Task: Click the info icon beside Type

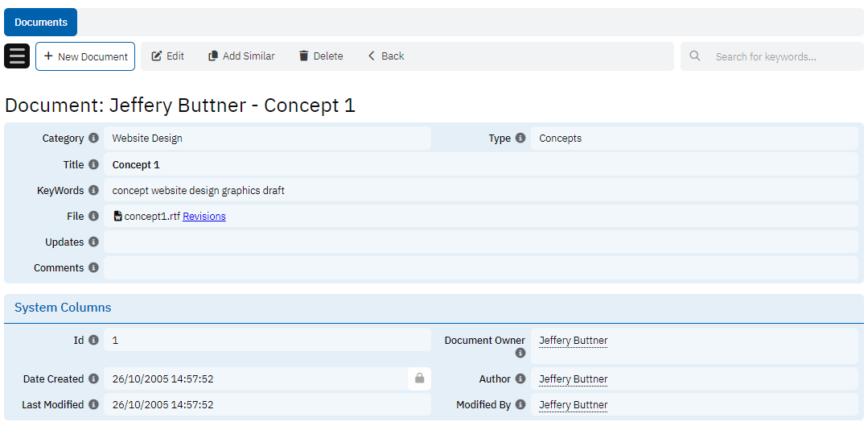Action: point(520,139)
